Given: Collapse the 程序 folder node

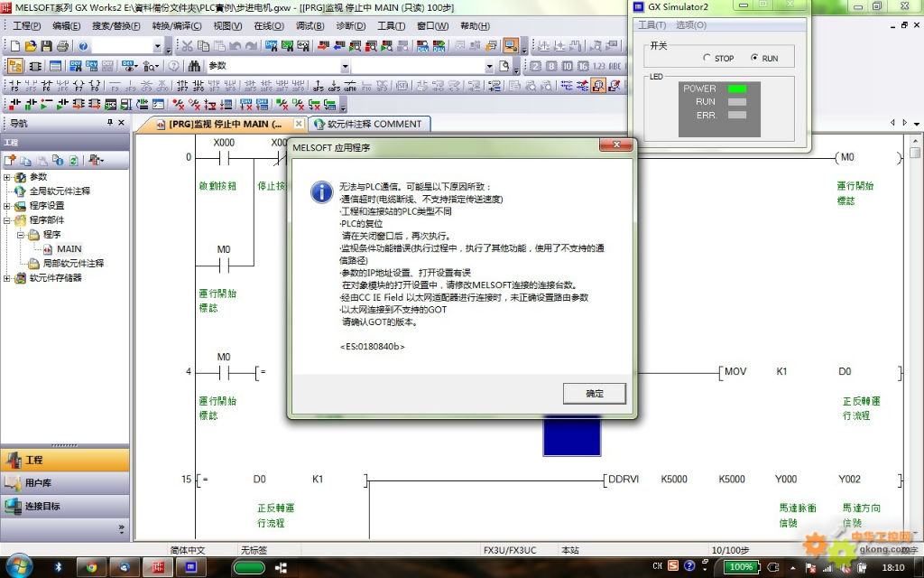Looking at the screenshot, I should 21,235.
